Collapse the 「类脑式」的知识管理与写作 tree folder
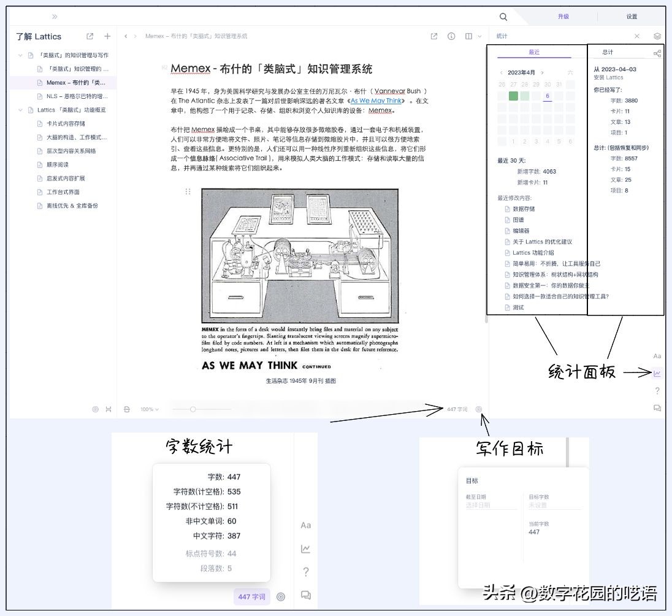 click(20, 55)
